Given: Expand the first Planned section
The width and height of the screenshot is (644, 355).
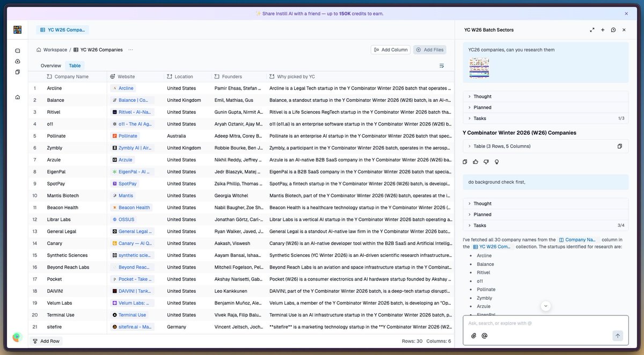Looking at the screenshot, I should click(x=546, y=107).
